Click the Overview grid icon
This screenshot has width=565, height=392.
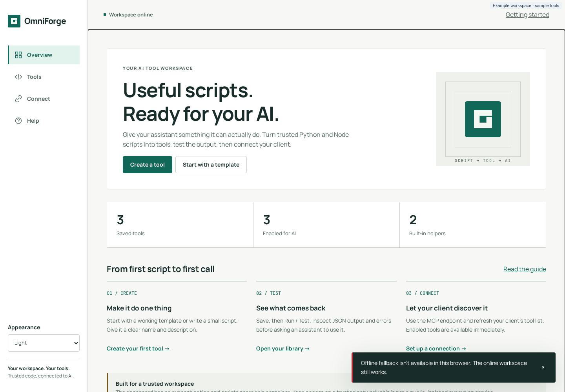(x=18, y=55)
